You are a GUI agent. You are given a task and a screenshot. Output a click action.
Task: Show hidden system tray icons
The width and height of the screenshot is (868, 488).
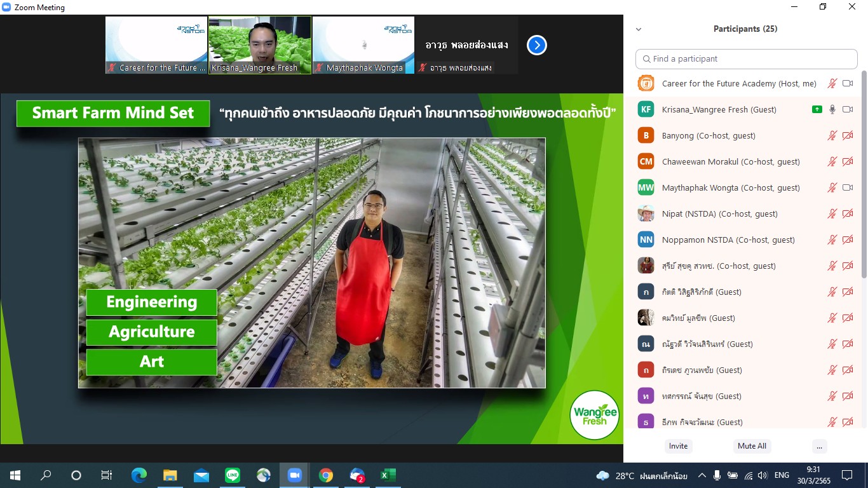coord(702,475)
